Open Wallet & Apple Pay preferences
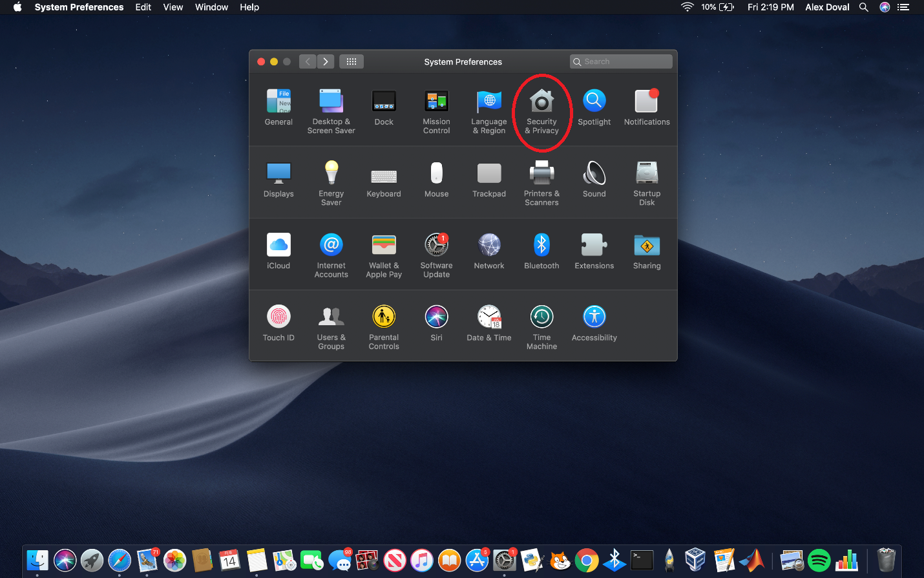The image size is (924, 578). pyautogui.click(x=384, y=255)
